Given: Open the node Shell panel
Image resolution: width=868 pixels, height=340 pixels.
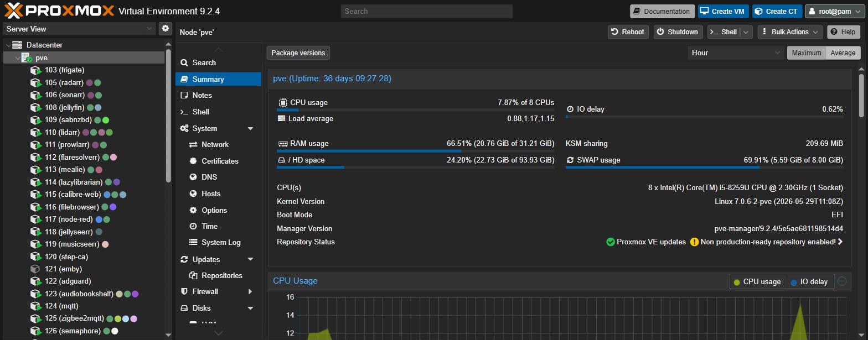Looking at the screenshot, I should (x=218, y=112).
